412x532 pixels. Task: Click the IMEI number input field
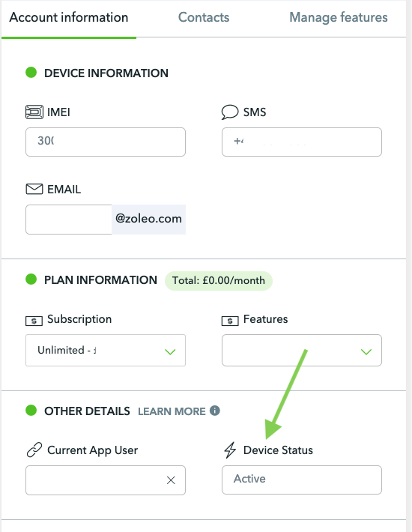[106, 142]
